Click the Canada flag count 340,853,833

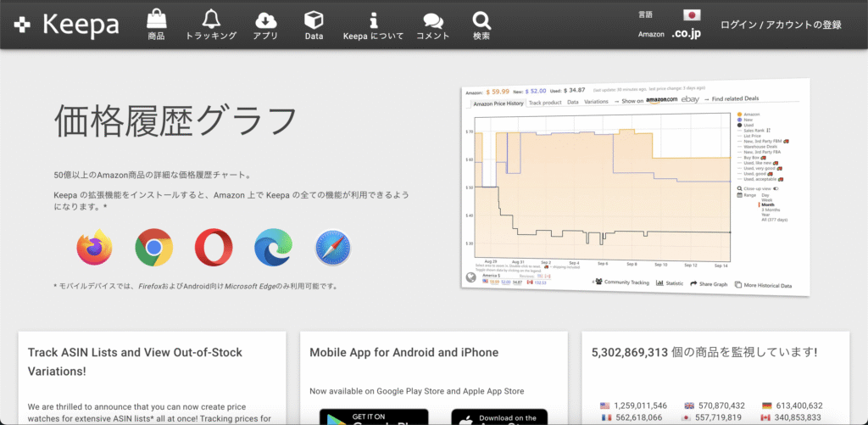coord(792,418)
